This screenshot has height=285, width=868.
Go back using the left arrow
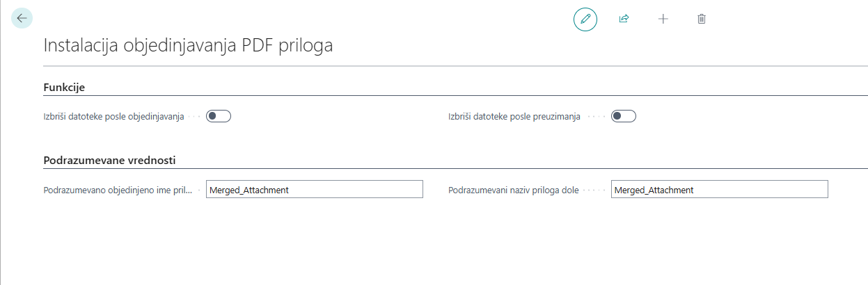tap(22, 19)
